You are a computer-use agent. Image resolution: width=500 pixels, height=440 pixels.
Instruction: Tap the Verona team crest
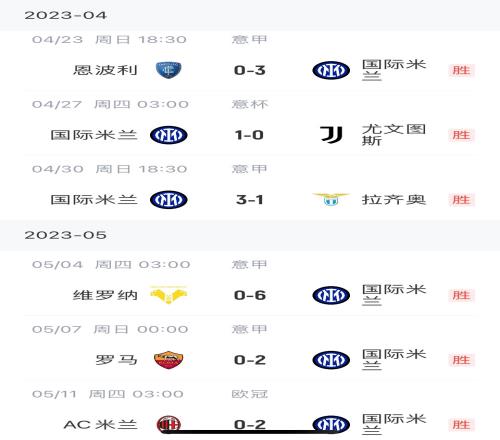click(x=169, y=294)
